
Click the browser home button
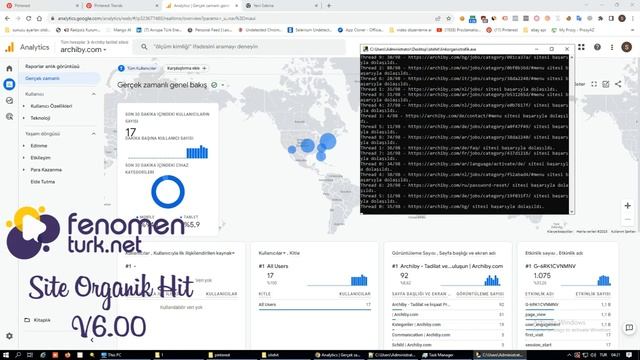point(39,18)
